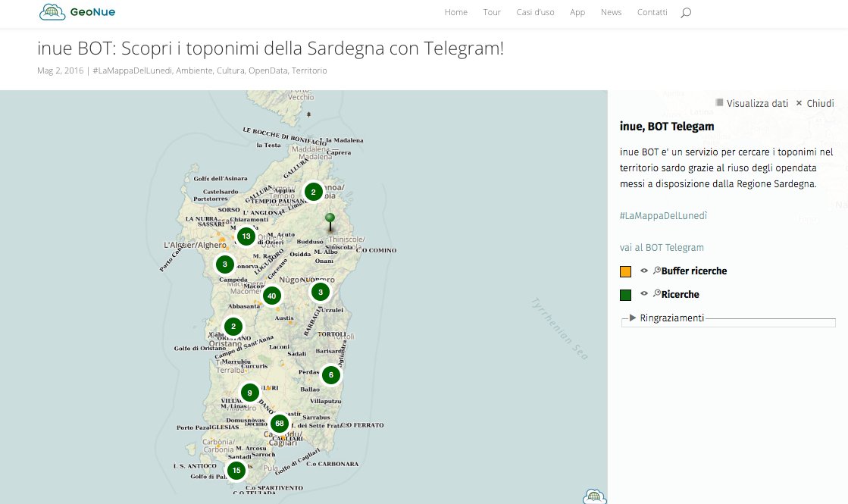The image size is (848, 504).
Task: Click the 'inue, BOT Telegam' panel heading
Action: (x=667, y=127)
